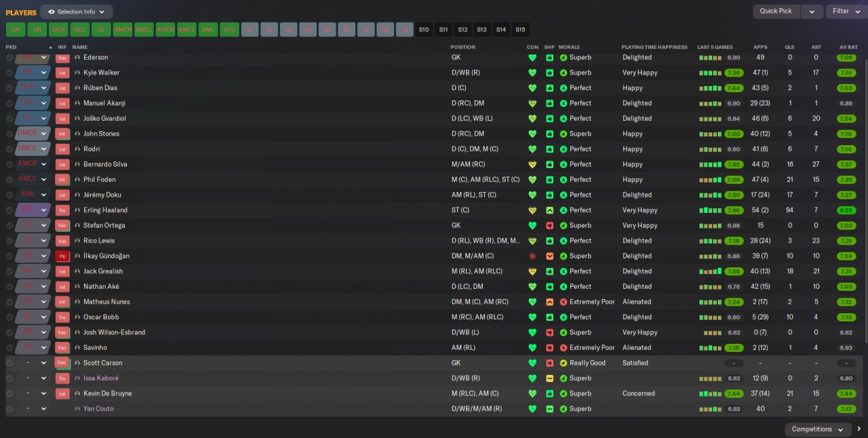Click Haaland's 8.25 average rating badge
The height and width of the screenshot is (438, 868).
(846, 210)
